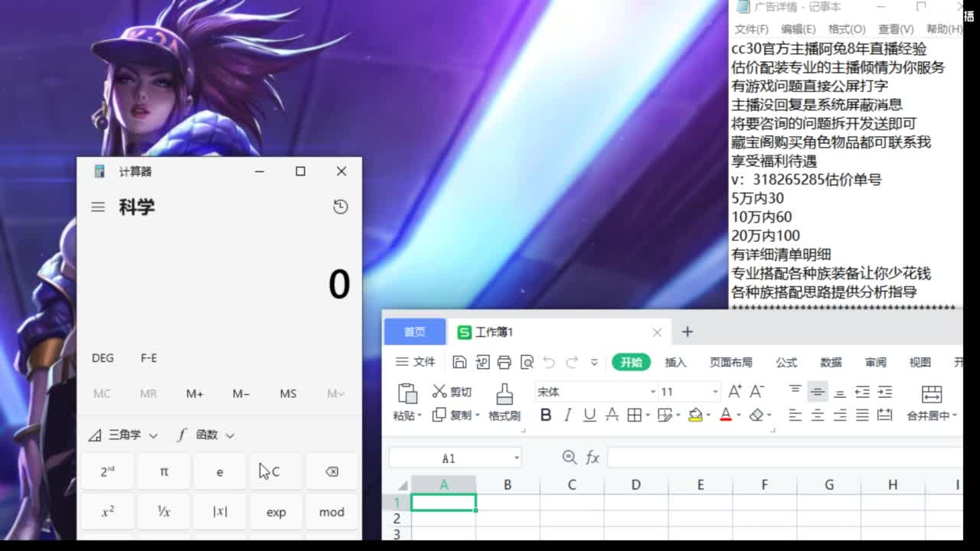Toggle right horizontal alignment

coord(840,415)
